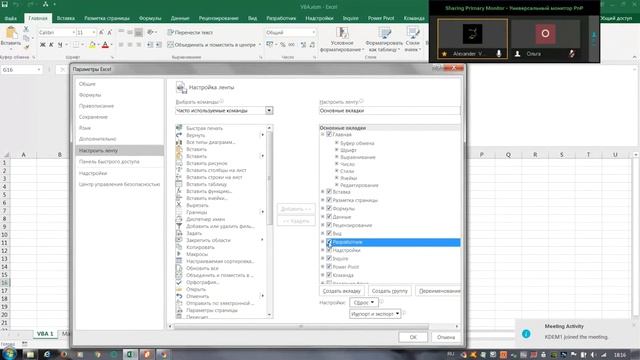Viewport: 640px width, 360px height.
Task: Open the fill color bucket swatch in the ribbon
Action: (92, 45)
